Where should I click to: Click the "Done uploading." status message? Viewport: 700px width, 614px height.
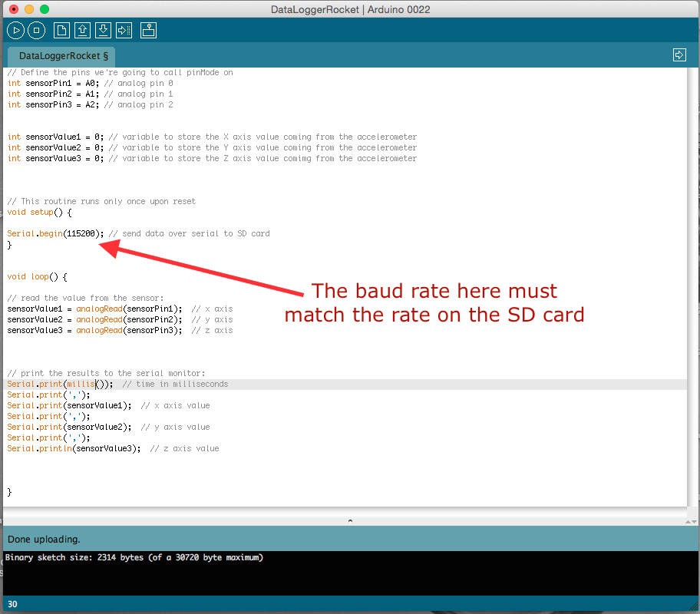click(x=44, y=540)
